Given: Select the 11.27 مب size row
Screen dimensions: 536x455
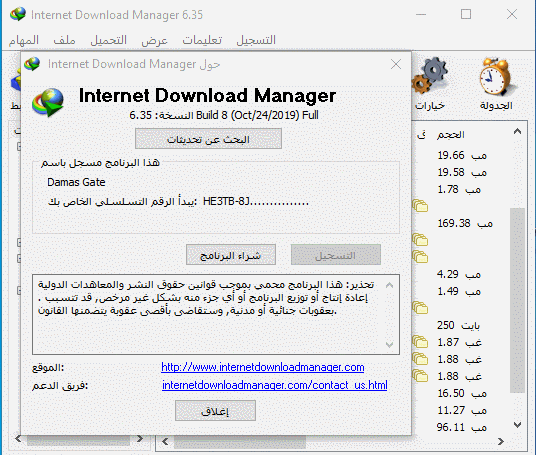Looking at the screenshot, I should click(x=462, y=410).
